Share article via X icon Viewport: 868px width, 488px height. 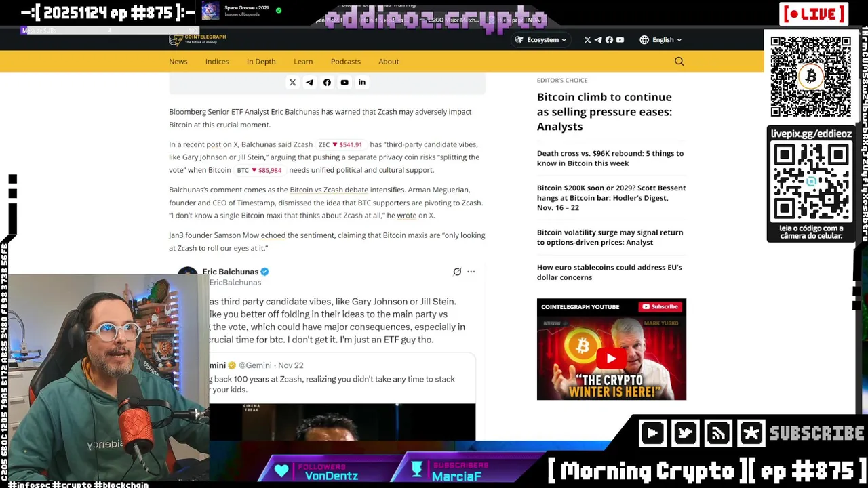[293, 83]
